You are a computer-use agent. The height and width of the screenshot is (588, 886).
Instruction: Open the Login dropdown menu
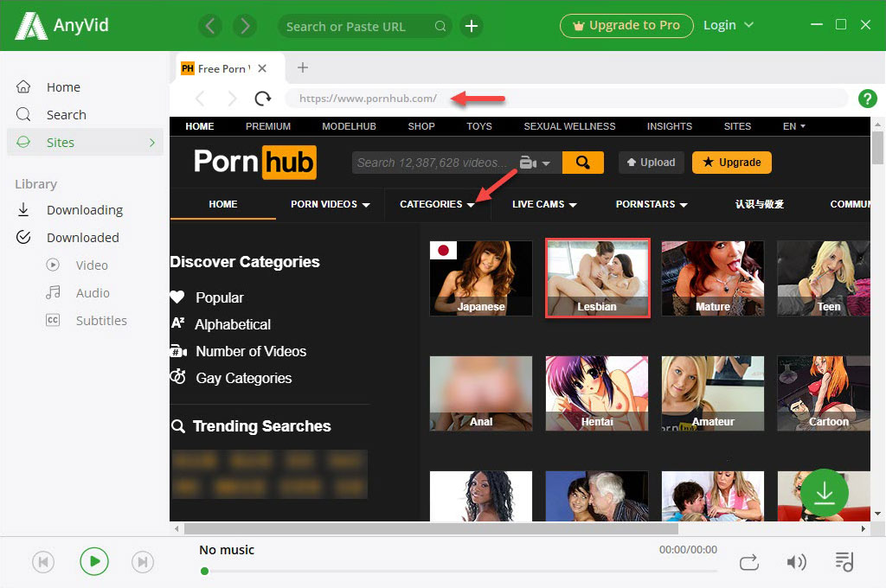[729, 25]
